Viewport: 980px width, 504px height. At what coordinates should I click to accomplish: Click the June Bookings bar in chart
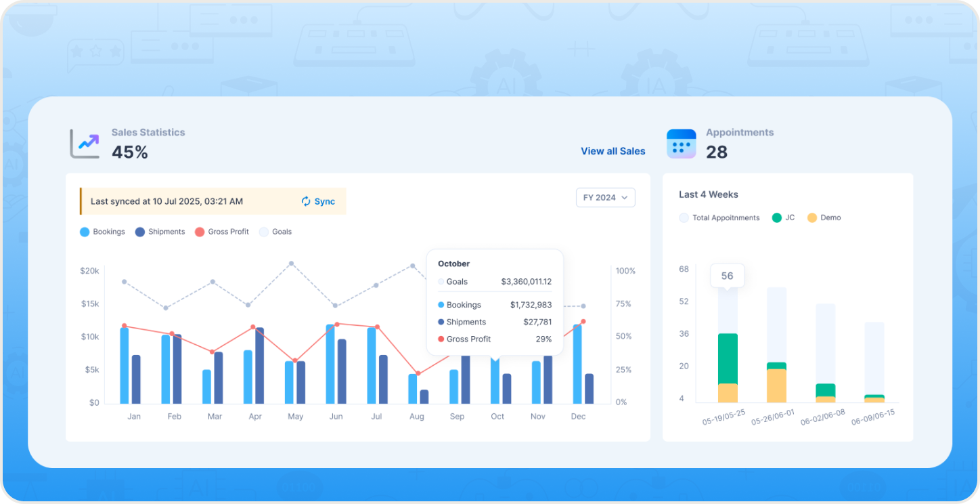(x=330, y=364)
